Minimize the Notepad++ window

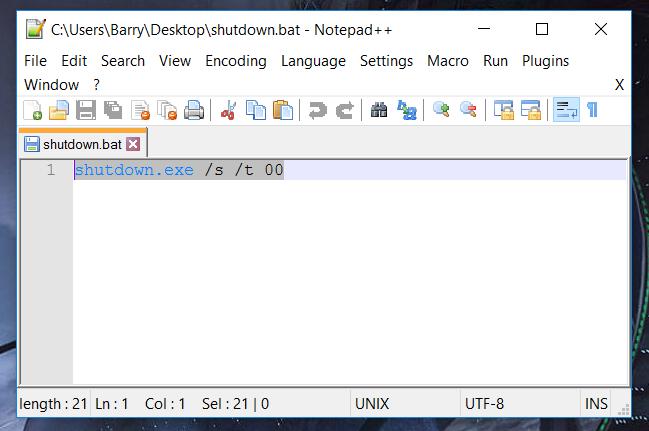[x=484, y=29]
